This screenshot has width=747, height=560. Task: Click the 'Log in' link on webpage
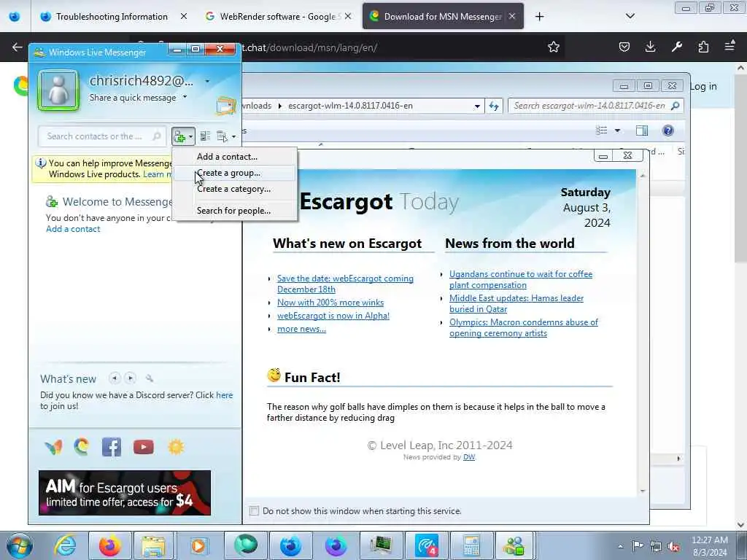(x=703, y=87)
